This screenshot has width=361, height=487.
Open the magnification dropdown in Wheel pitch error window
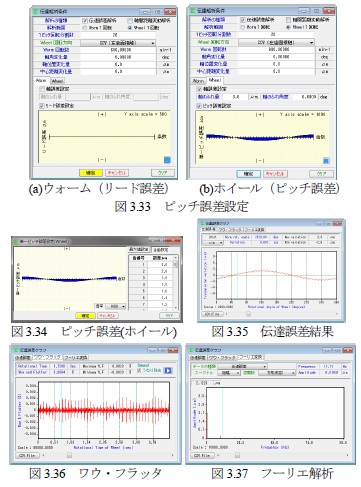(115, 306)
